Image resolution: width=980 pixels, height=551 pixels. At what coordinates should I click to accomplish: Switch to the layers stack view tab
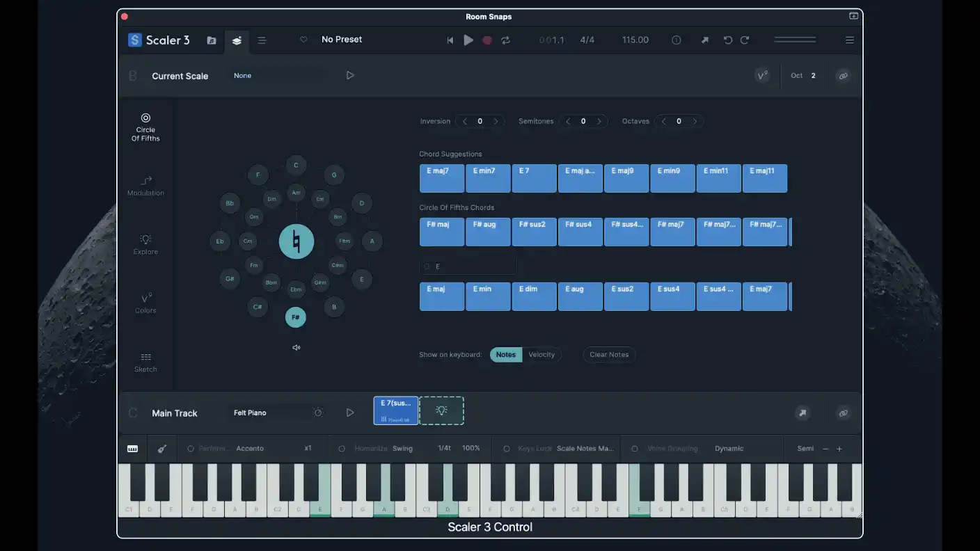[x=237, y=40]
